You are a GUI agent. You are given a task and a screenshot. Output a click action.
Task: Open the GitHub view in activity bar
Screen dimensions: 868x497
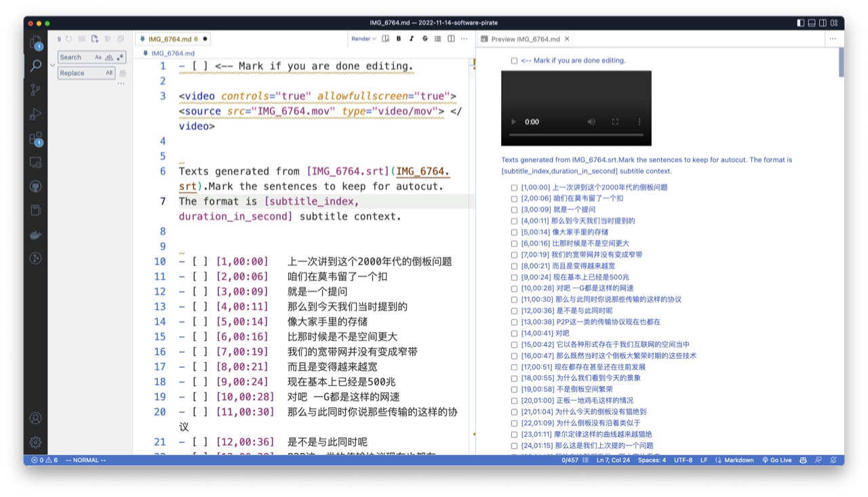[35, 186]
